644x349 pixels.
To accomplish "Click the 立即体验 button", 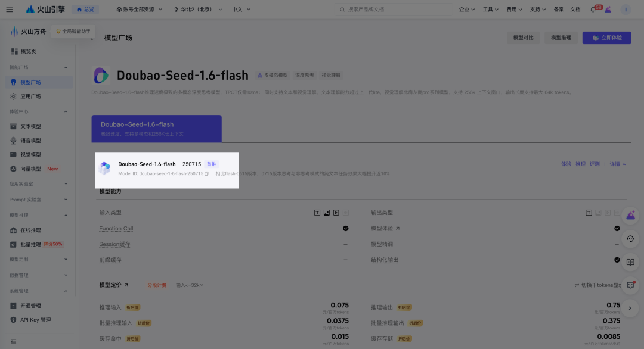I will (x=606, y=38).
